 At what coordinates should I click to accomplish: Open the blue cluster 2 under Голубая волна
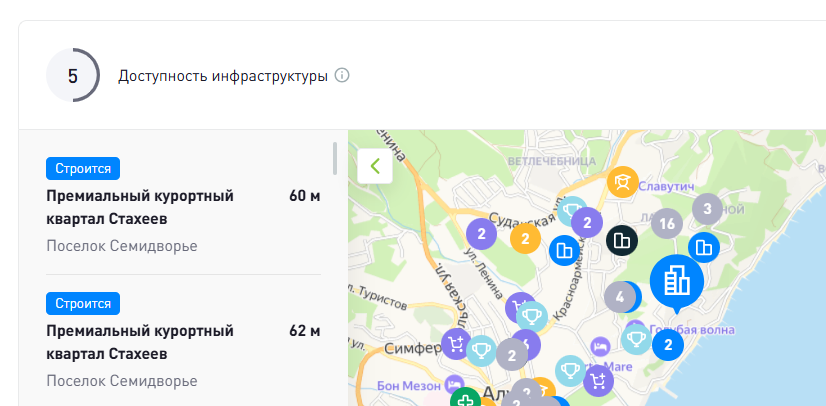coord(668,345)
